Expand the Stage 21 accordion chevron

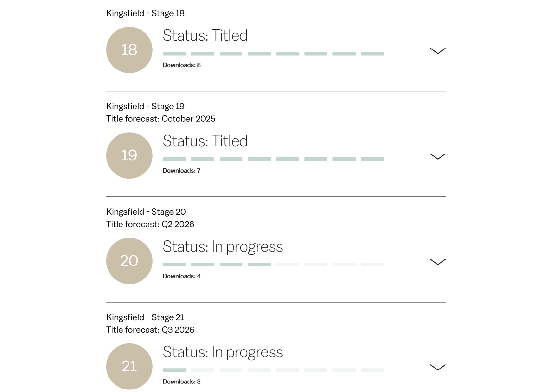pyautogui.click(x=437, y=367)
